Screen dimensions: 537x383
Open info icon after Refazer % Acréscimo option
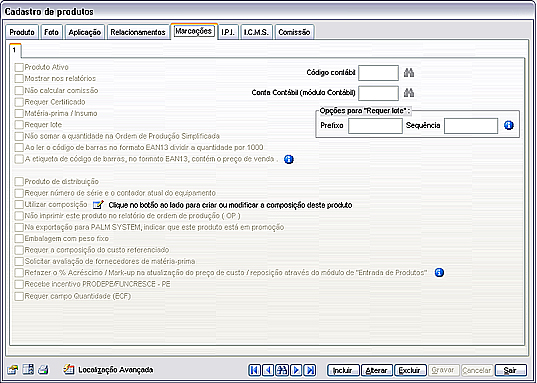tap(439, 273)
